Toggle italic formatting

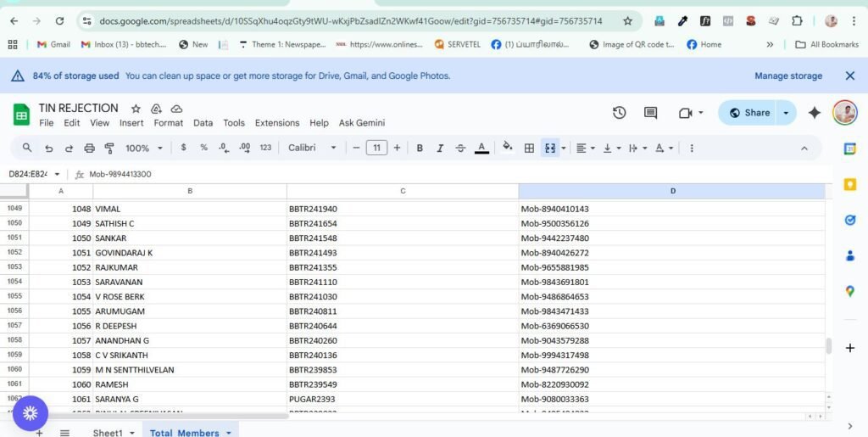[440, 148]
